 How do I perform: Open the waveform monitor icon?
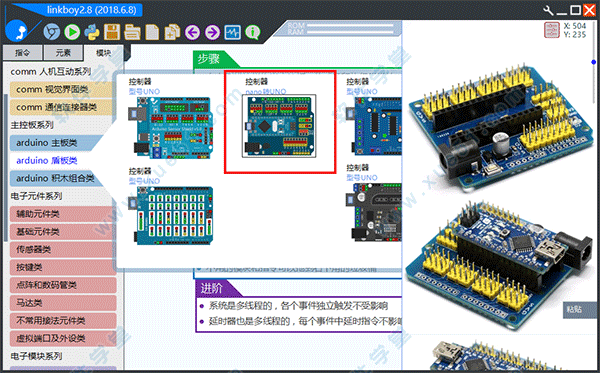(x=233, y=33)
